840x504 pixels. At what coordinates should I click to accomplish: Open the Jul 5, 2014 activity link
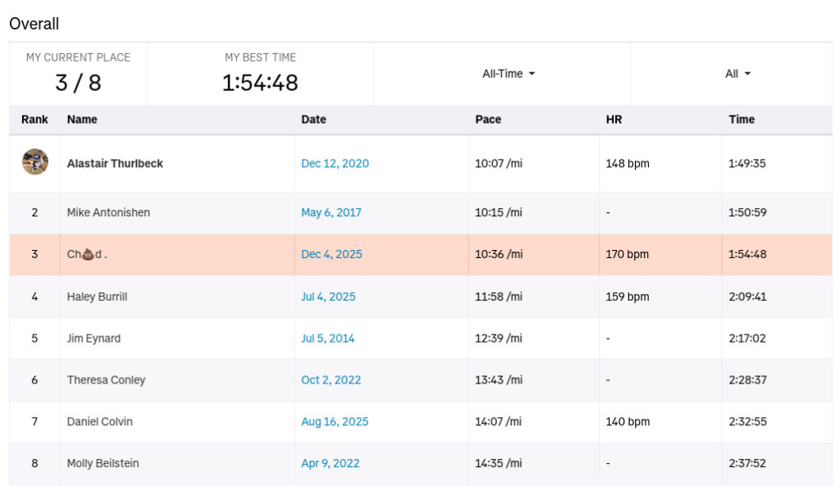click(327, 338)
